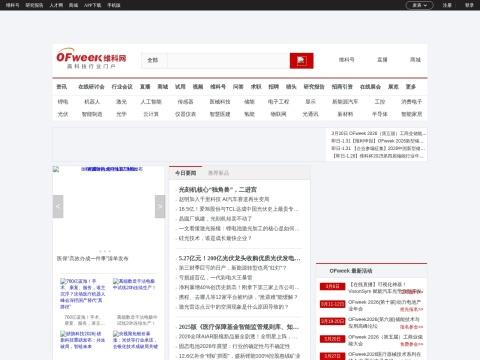Click 光伏 industry category

pos(63,114)
